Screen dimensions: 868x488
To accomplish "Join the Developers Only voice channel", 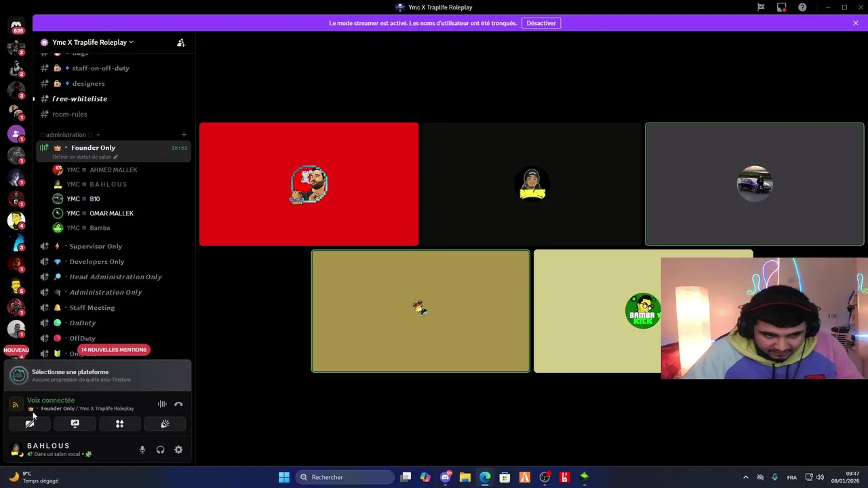I will pos(112,262).
